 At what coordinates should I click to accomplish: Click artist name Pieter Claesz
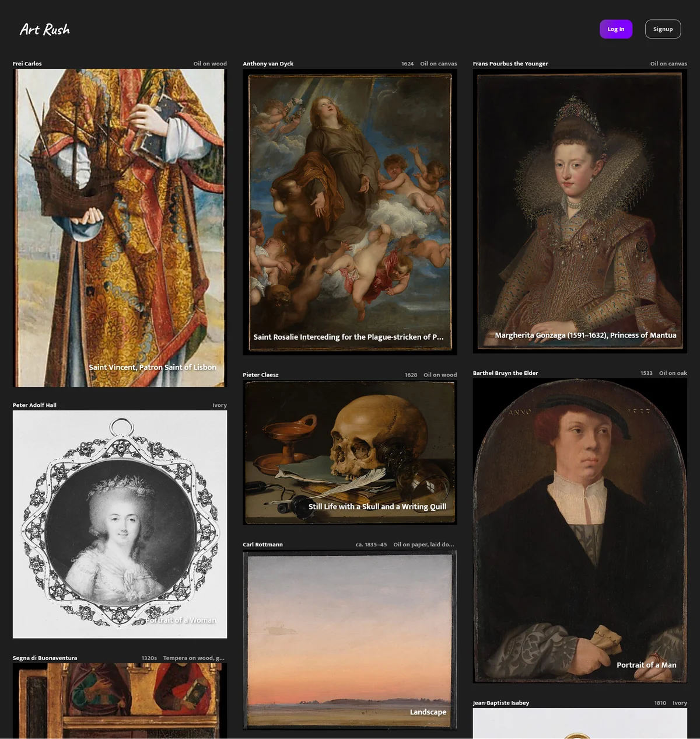[x=261, y=375]
